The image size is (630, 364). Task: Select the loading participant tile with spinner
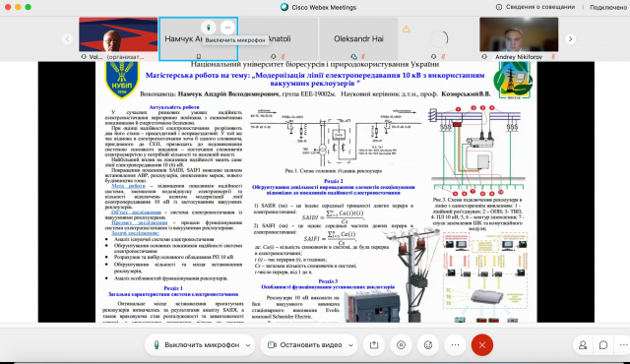(x=438, y=39)
